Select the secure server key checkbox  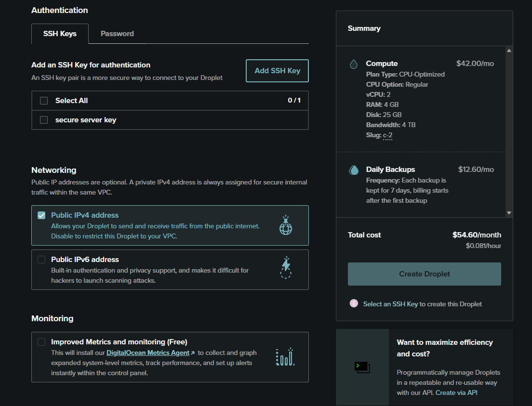pos(44,120)
